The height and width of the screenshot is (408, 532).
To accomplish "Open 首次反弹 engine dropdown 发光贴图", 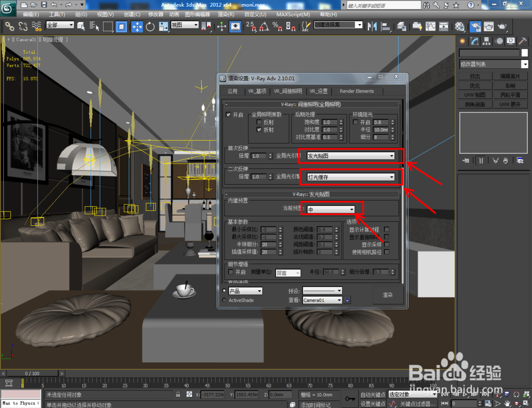I will pyautogui.click(x=351, y=156).
